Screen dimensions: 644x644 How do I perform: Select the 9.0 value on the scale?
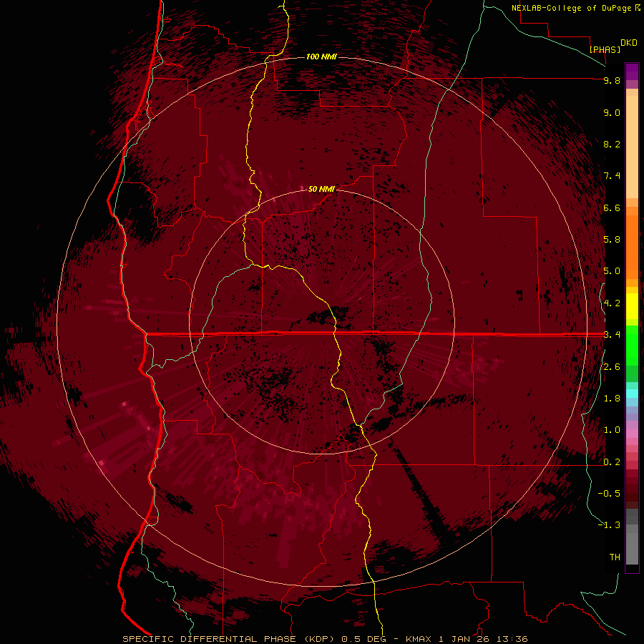[x=612, y=112]
